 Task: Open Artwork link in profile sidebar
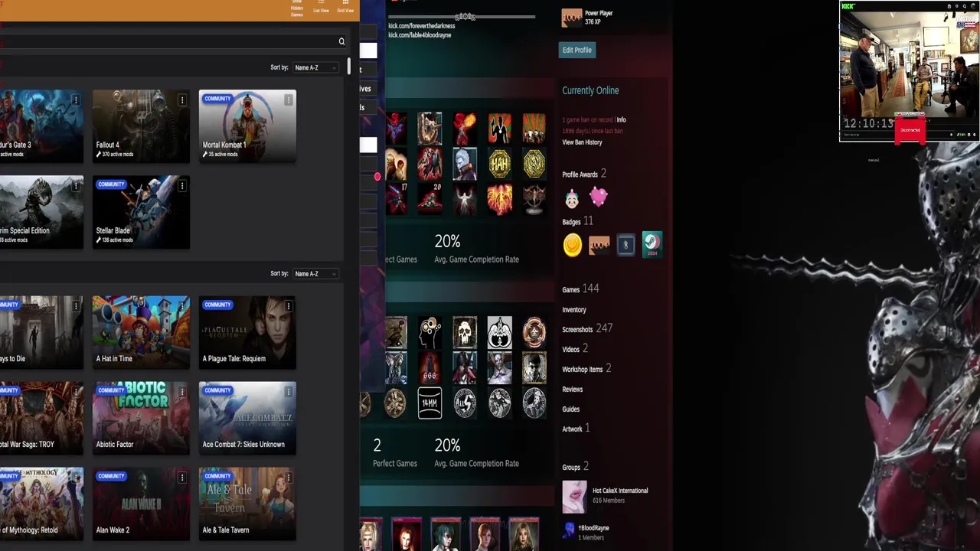[x=576, y=429]
